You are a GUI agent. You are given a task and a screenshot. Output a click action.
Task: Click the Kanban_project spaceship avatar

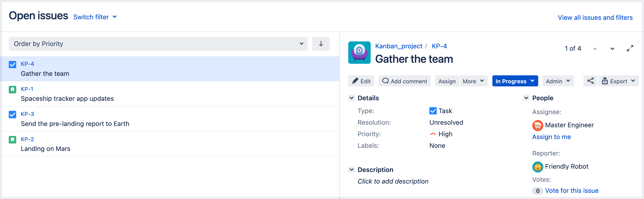coord(359,52)
